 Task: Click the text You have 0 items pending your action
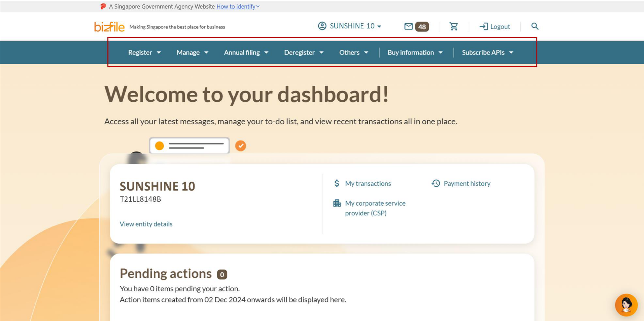point(179,288)
